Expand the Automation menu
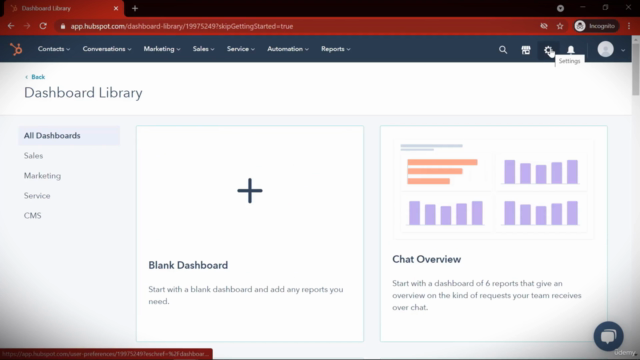The height and width of the screenshot is (360, 640). coord(288,49)
